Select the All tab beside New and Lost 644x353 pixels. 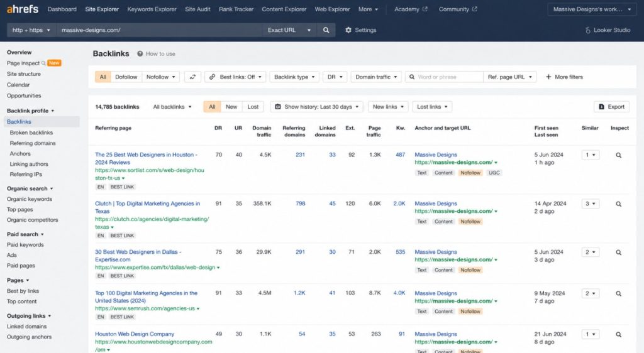click(212, 107)
